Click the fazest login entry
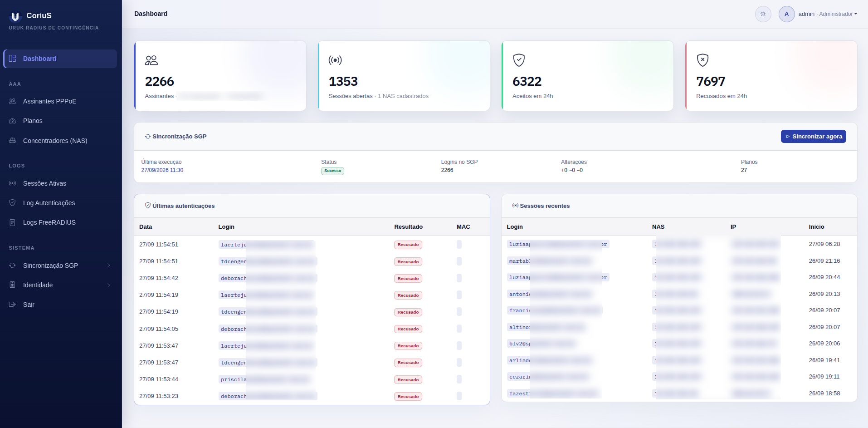The height and width of the screenshot is (428, 868). (x=553, y=394)
